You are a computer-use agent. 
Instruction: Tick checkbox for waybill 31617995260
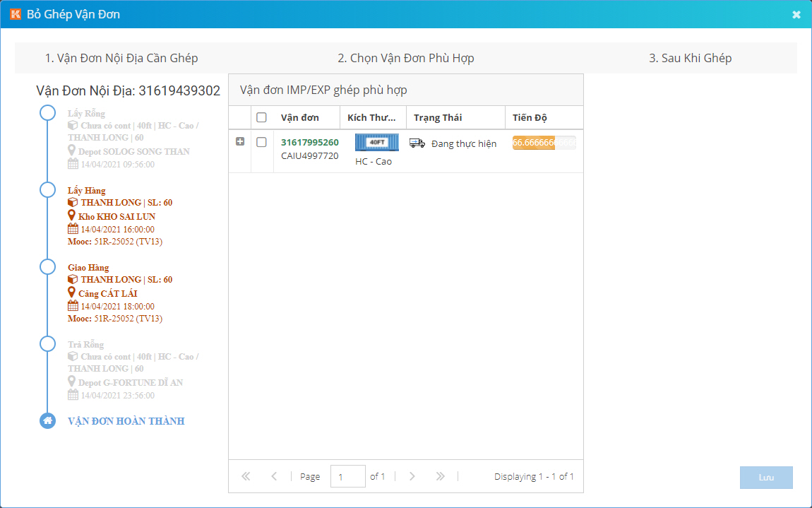coord(261,142)
